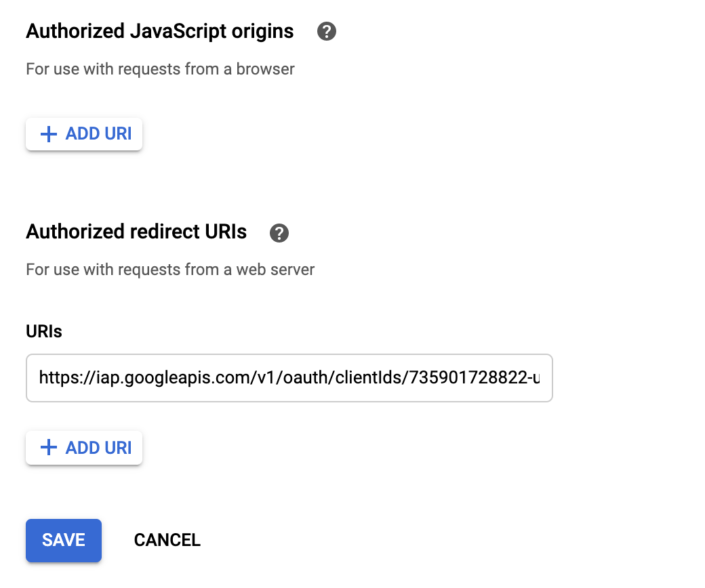The width and height of the screenshot is (705, 588).
Task: Select the question mark icon near web server heading
Action: [279, 233]
